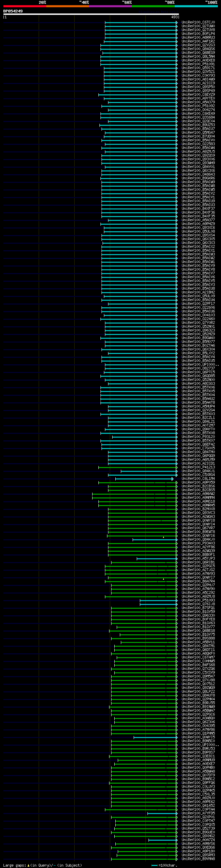Image resolution: width=221 pixels, height=868 pixels.
Task: Click the cyan alignment bar for A5YJP3
Action: point(157,559)
